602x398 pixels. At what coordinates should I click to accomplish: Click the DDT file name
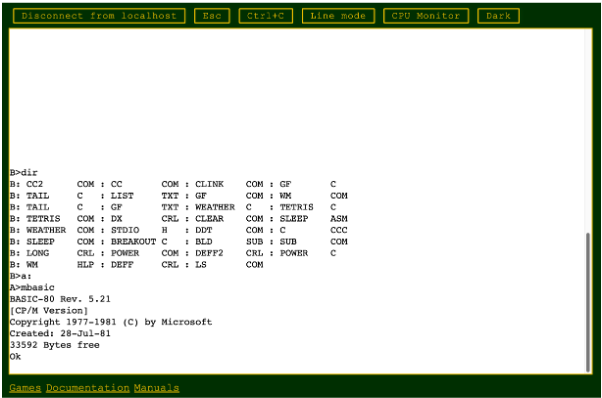coord(203,230)
